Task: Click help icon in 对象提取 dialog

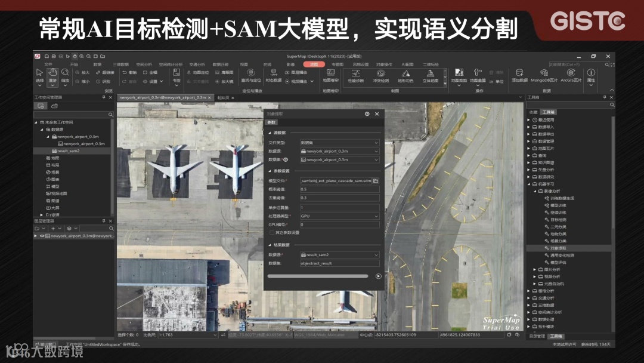Action: coord(367,114)
